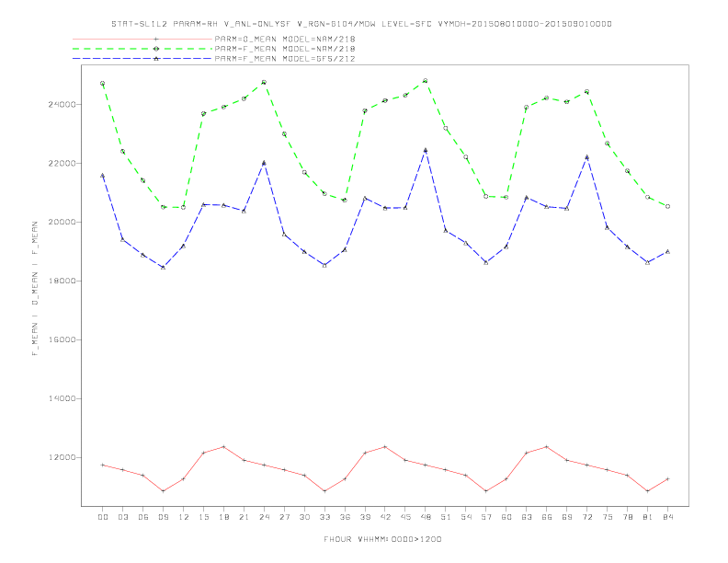This screenshot has height=563, width=728.
Task: Select legend entry PARM=F_MEAN MODEL=GFS/212
Action: tap(285, 59)
